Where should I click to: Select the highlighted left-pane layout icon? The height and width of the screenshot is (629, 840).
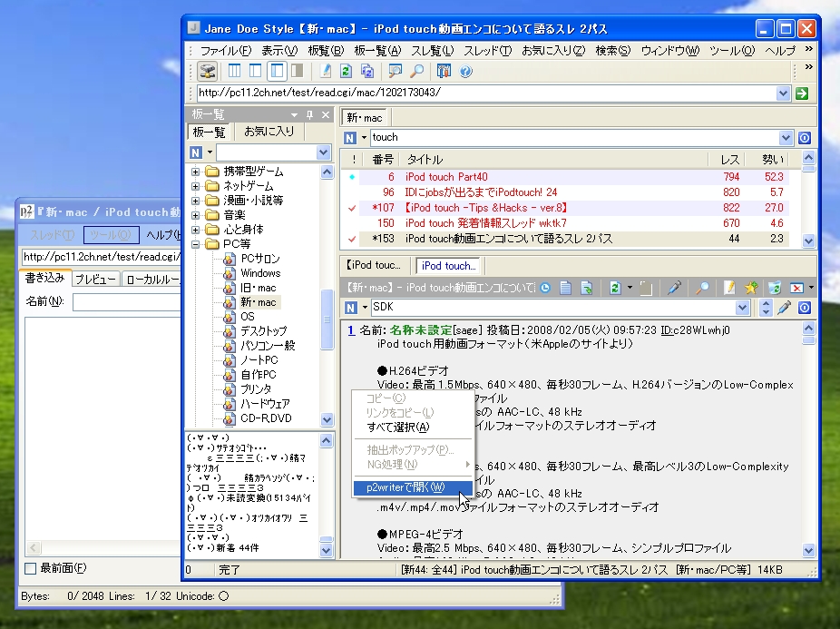(277, 72)
